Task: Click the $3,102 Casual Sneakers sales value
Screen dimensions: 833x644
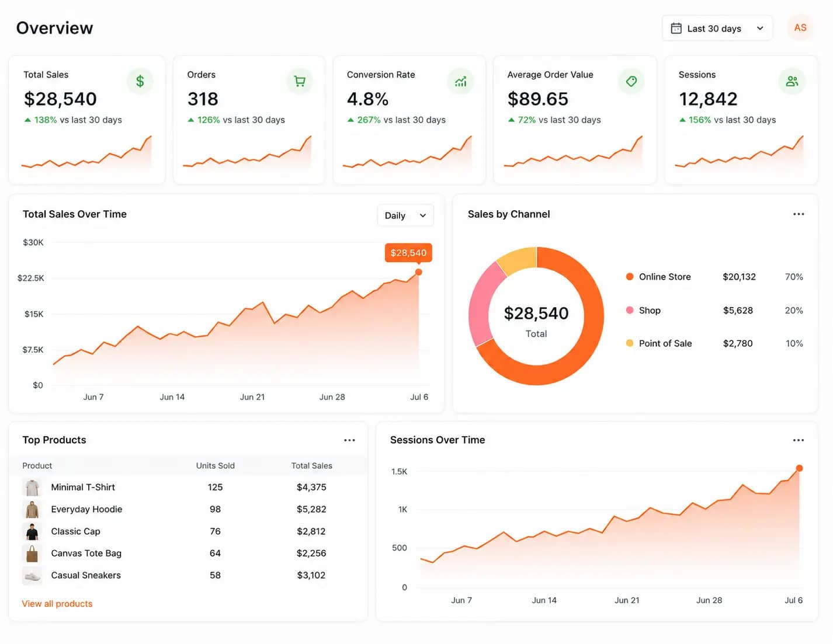Action: point(311,575)
